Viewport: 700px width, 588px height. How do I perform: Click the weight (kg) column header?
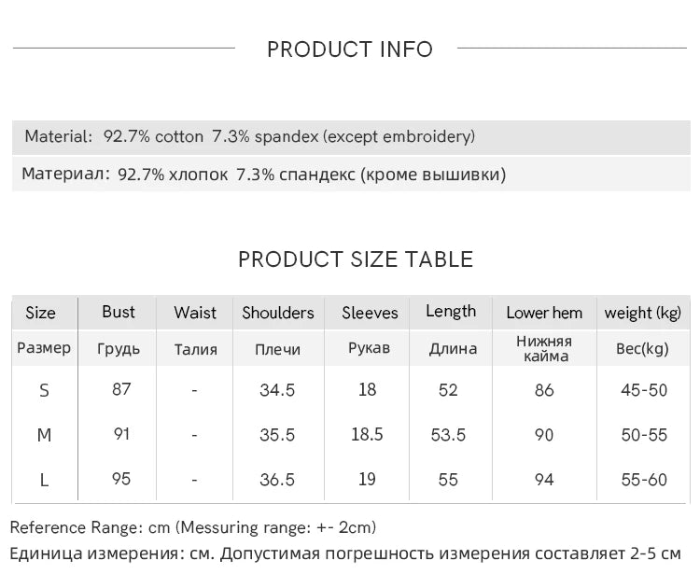pyautogui.click(x=643, y=313)
